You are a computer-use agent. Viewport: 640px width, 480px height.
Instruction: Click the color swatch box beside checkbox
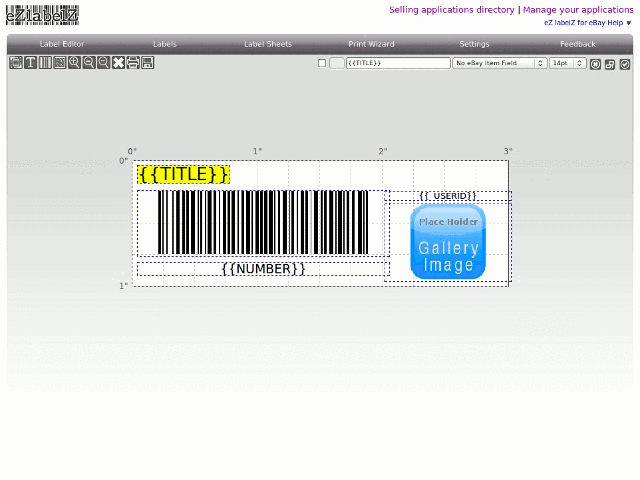337,63
